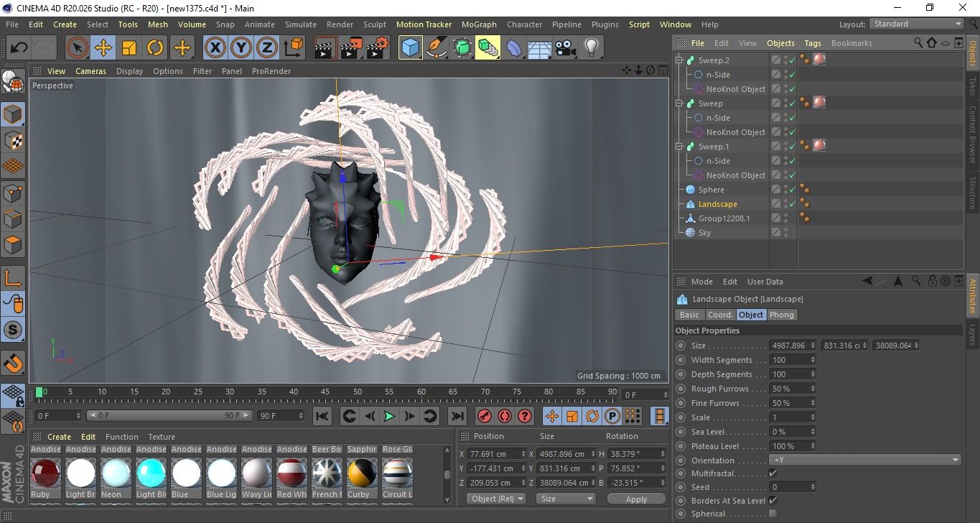This screenshot has width=980, height=523.
Task: Select the Neon material swatch
Action: [x=116, y=473]
